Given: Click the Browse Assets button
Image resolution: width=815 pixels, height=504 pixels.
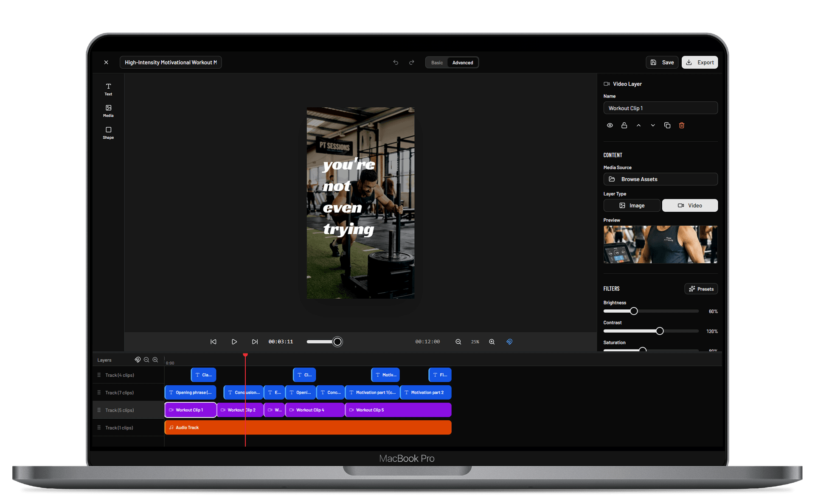Looking at the screenshot, I should point(660,179).
